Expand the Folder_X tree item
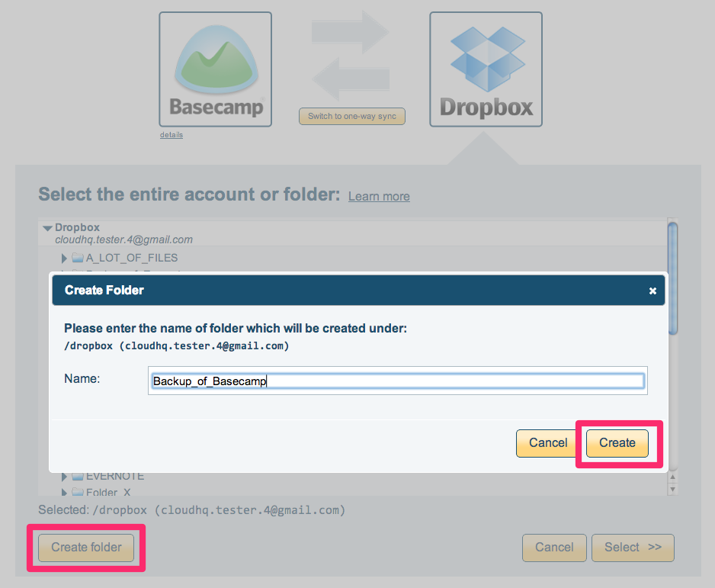Screen dimensions: 715x588 [65, 493]
